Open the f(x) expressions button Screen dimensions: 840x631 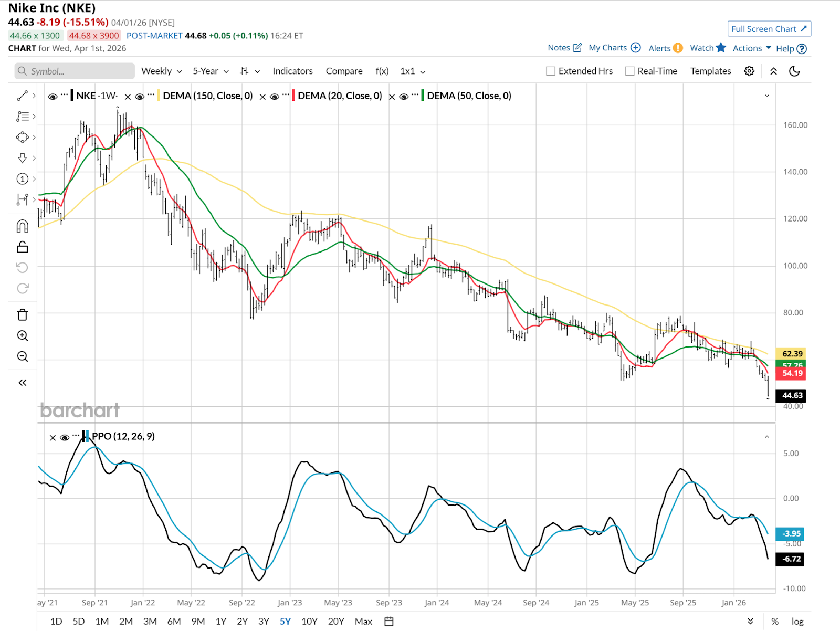(382, 71)
